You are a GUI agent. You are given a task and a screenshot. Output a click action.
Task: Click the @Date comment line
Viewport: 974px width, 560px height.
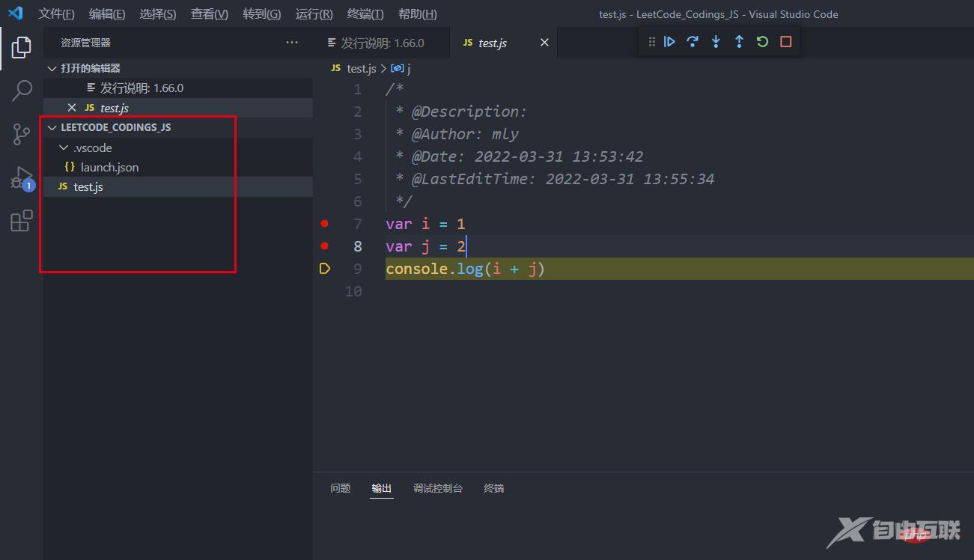pyautogui.click(x=520, y=156)
